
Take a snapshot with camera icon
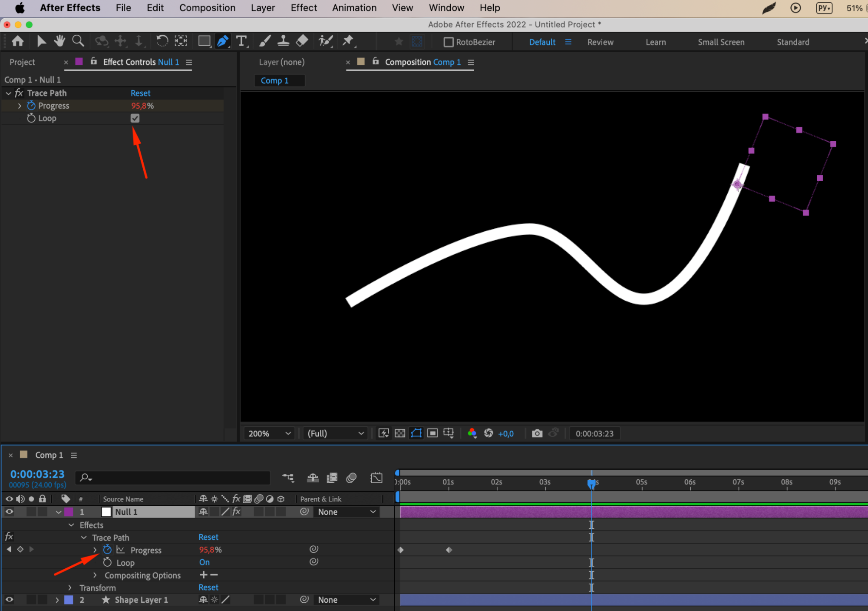pyautogui.click(x=537, y=433)
